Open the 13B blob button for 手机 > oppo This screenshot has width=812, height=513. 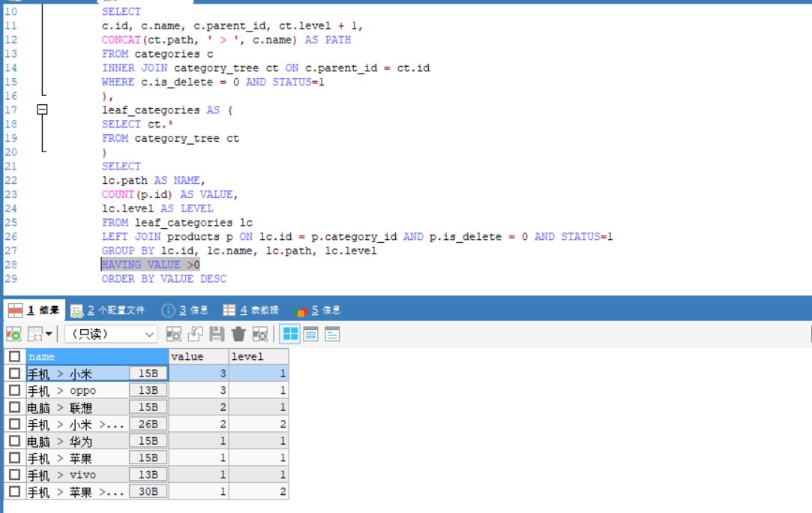point(148,390)
